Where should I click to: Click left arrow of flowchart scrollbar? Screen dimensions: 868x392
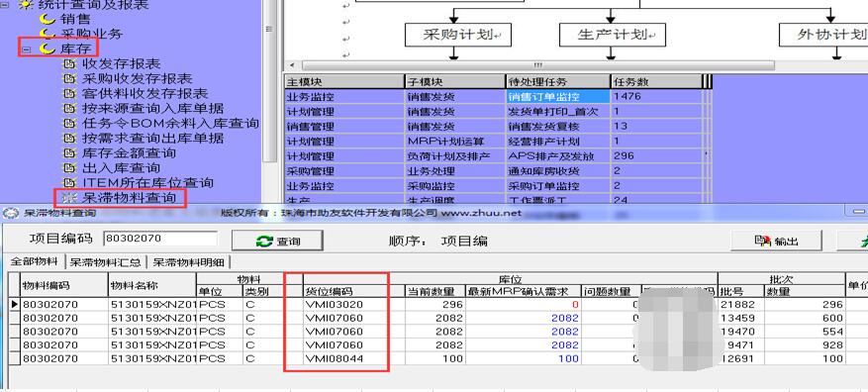click(x=292, y=65)
